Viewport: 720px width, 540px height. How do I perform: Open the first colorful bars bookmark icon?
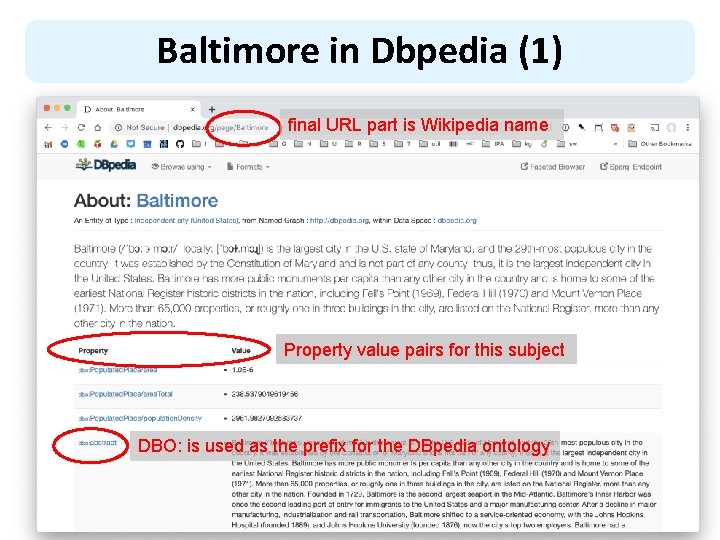point(48,144)
